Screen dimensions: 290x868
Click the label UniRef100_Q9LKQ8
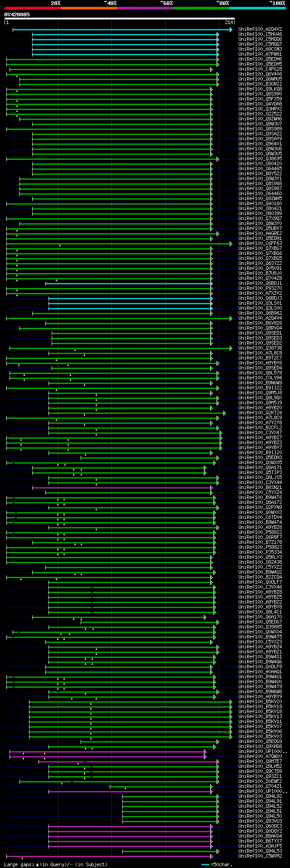pos(260,89)
